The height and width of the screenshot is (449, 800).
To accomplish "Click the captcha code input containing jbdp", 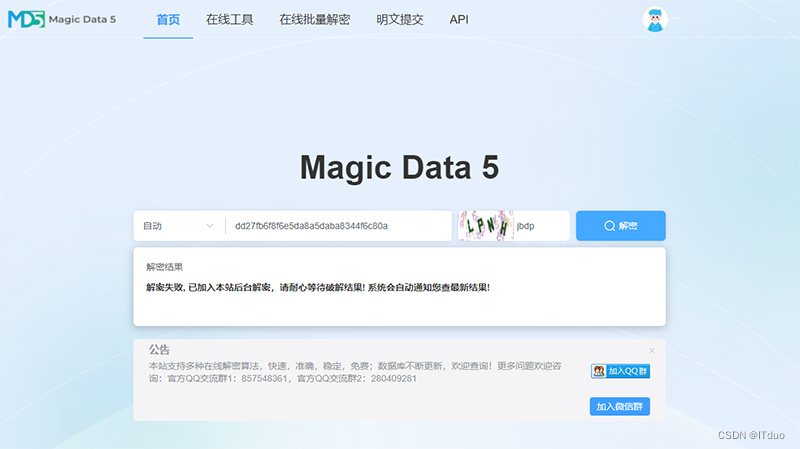I will pyautogui.click(x=541, y=226).
